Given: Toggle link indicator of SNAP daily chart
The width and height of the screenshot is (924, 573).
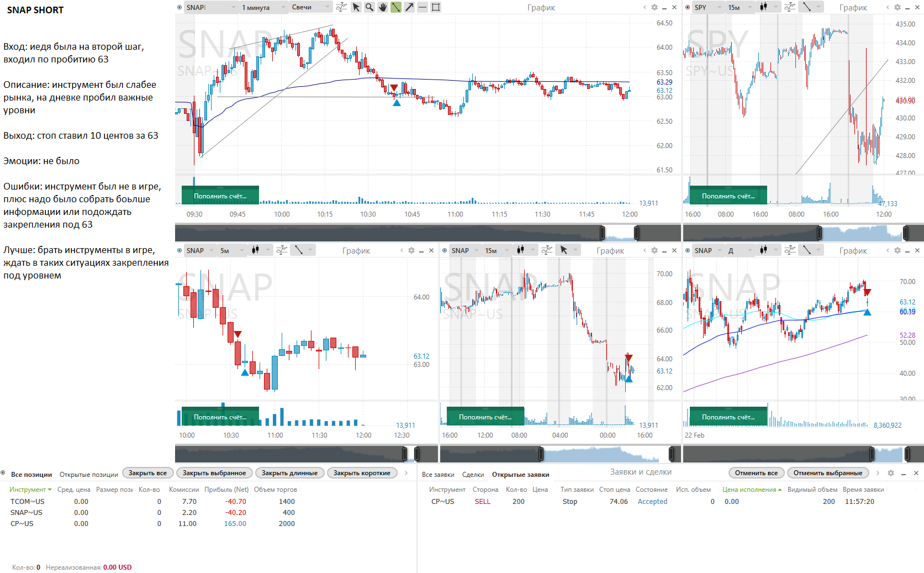Looking at the screenshot, I should (x=688, y=250).
